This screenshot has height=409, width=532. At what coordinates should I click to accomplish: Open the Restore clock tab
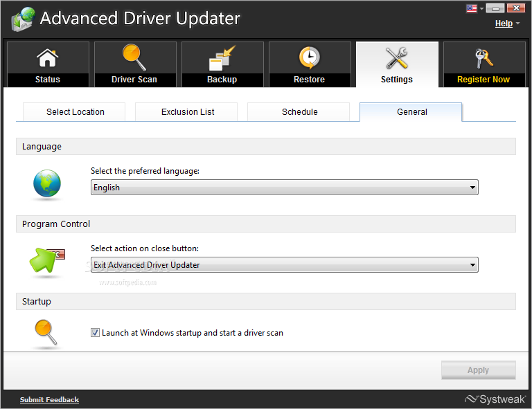pyautogui.click(x=310, y=64)
